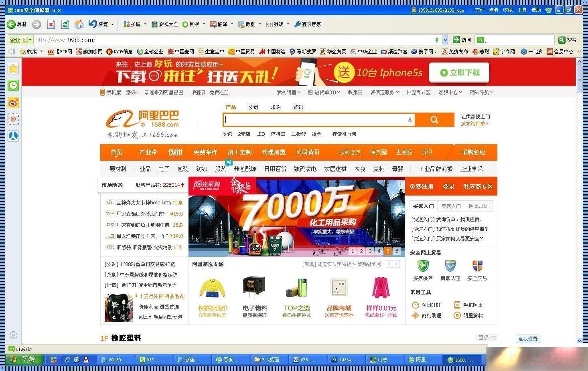Click the 安全交易 shield icon
The height and width of the screenshot is (371, 588).
pos(477,266)
